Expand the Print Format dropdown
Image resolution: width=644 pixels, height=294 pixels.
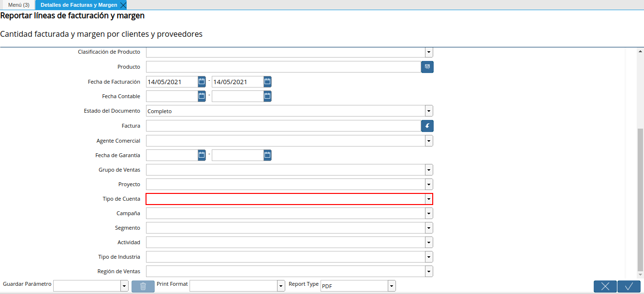point(281,286)
